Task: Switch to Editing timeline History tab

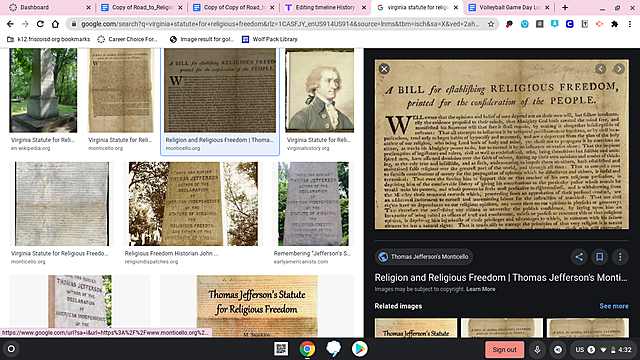Action: coord(325,7)
